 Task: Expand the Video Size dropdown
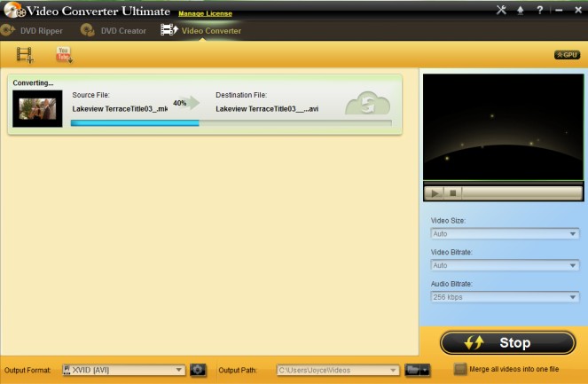coord(505,233)
